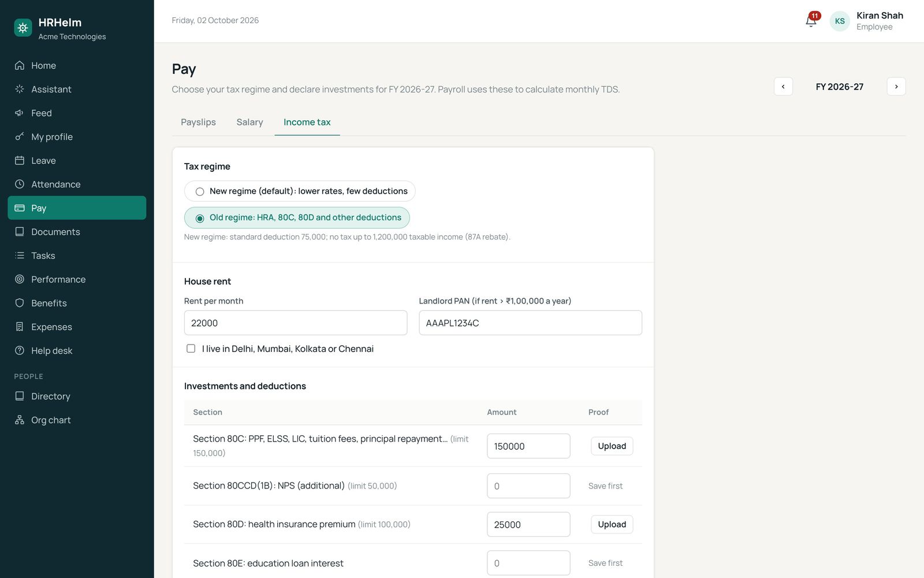The image size is (924, 578).
Task: Open the Documents icon
Action: (x=20, y=232)
